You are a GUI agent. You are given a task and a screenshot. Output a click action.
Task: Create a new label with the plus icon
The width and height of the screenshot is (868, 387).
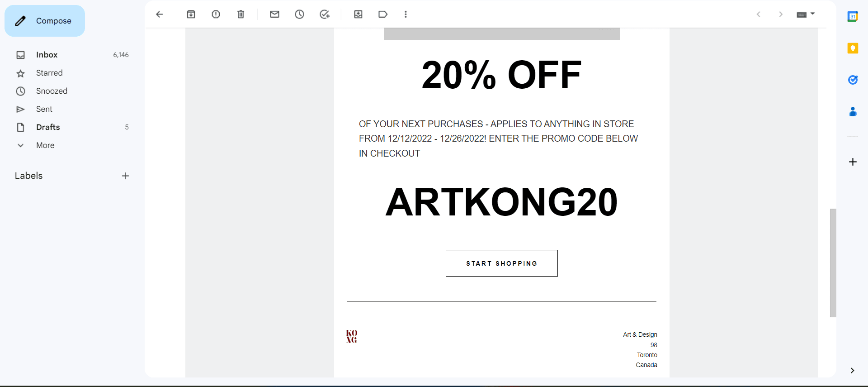click(x=125, y=176)
